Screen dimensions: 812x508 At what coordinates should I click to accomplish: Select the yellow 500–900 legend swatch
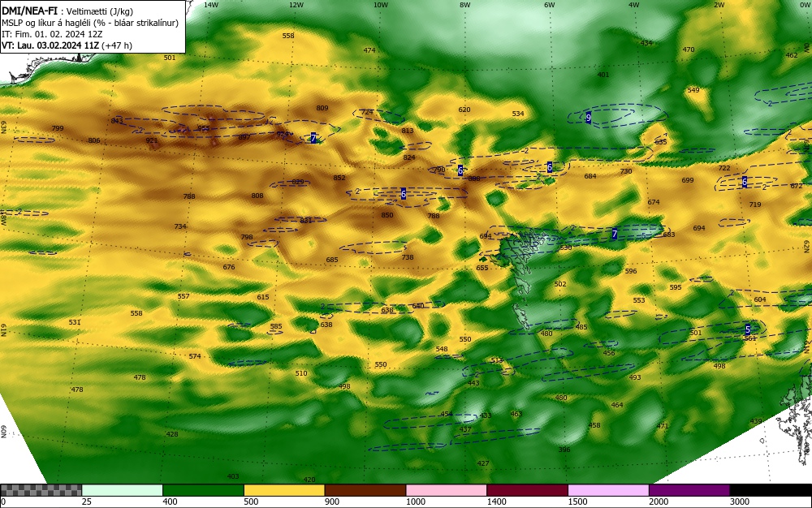tap(284, 490)
